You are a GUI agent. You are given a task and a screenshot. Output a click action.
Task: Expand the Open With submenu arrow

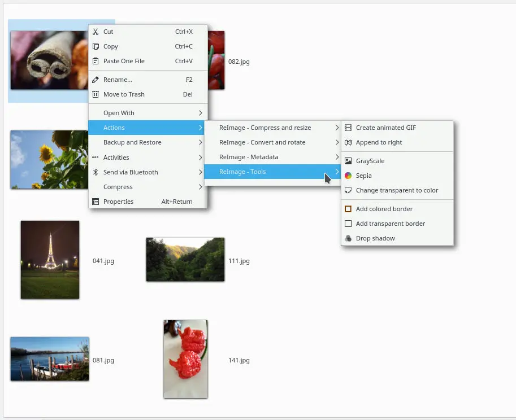coord(201,113)
